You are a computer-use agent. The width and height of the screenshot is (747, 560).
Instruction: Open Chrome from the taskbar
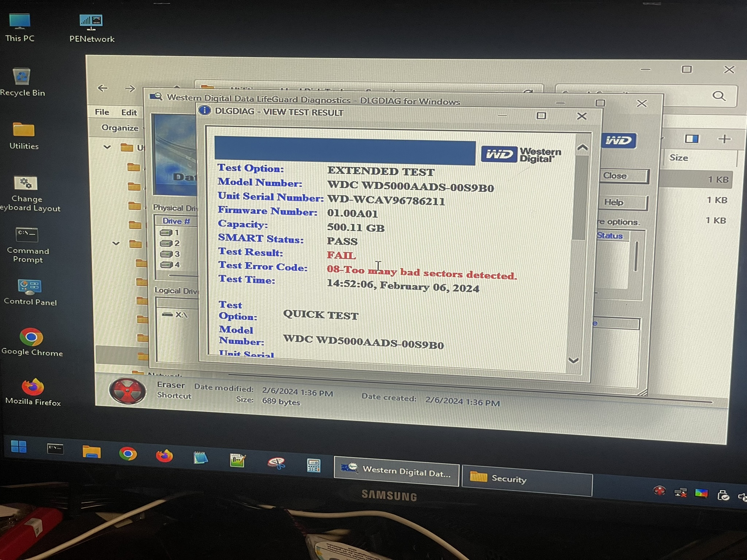[x=128, y=454]
